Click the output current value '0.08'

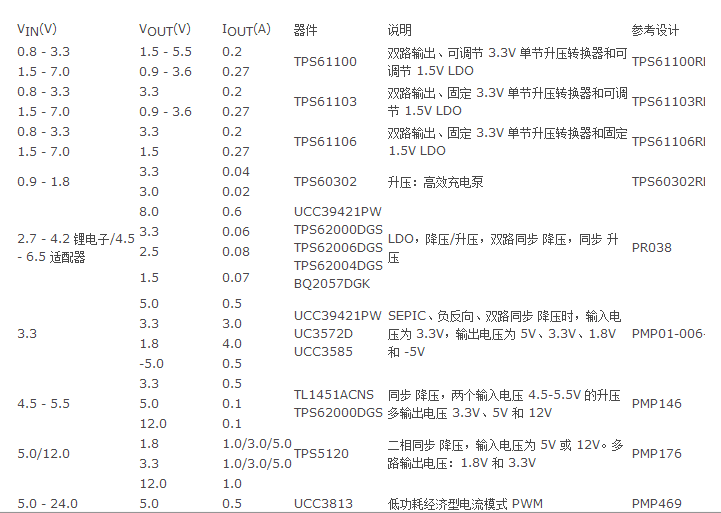coord(236,251)
